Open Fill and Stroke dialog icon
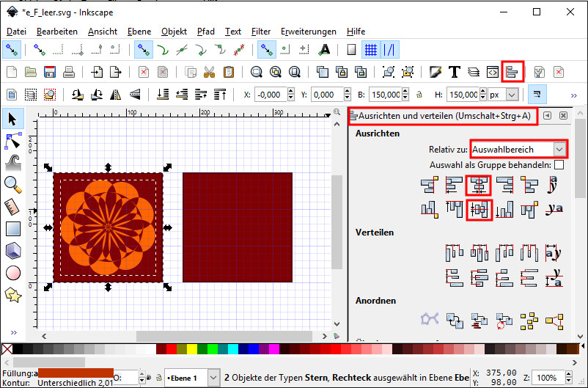The height and width of the screenshot is (388, 588). point(435,72)
